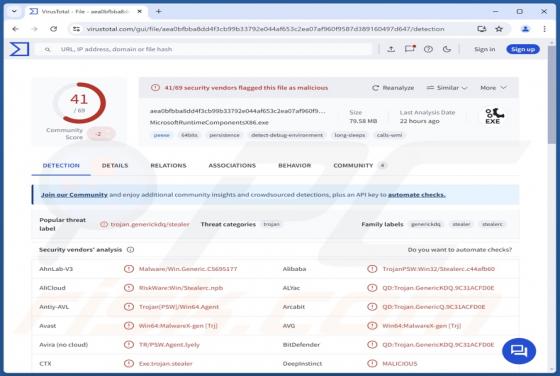This screenshot has height=376, width=560.
Task: Click the TR/PSW.Agent.lyely detection
Action: pyautogui.click(x=169, y=345)
